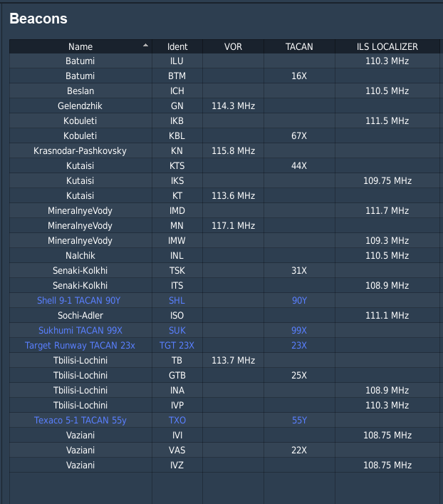Open Target Runway TACAN 23x entry

80,346
